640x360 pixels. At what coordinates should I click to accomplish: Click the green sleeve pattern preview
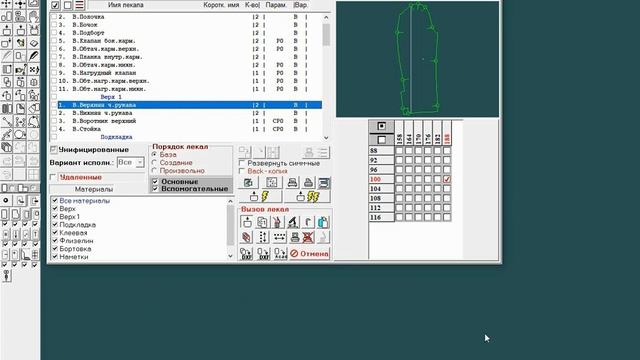pos(417,59)
